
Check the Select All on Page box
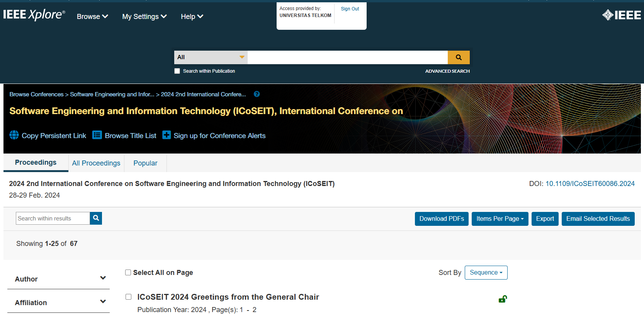[128, 273]
